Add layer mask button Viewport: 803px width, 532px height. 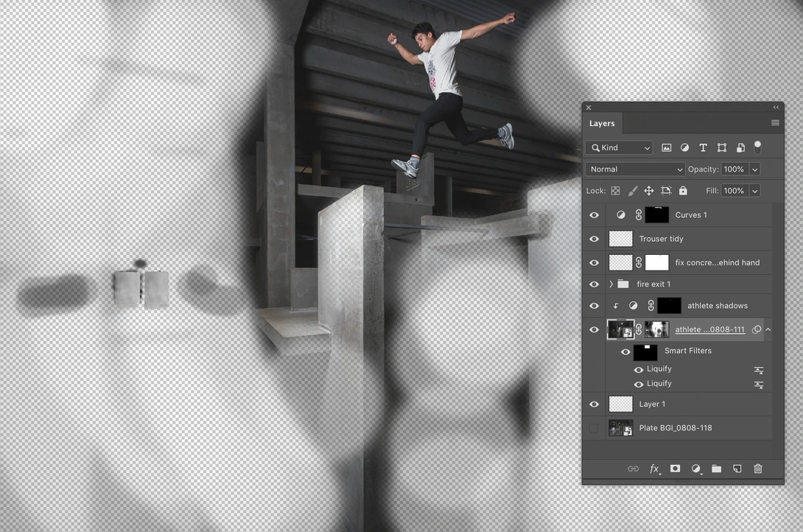tap(676, 469)
